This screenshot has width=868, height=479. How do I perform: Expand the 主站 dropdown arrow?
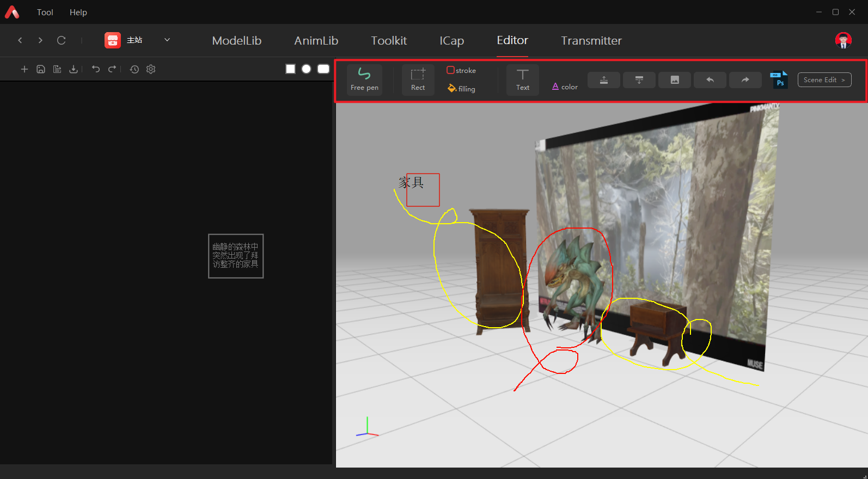click(167, 40)
